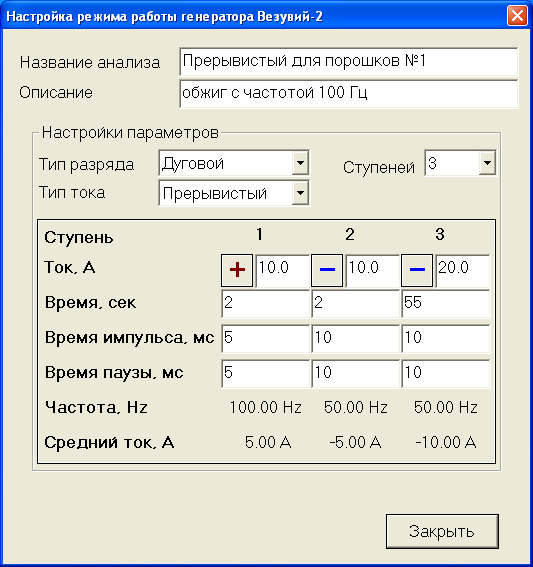Edit step 1 Время паузы field

point(265,373)
